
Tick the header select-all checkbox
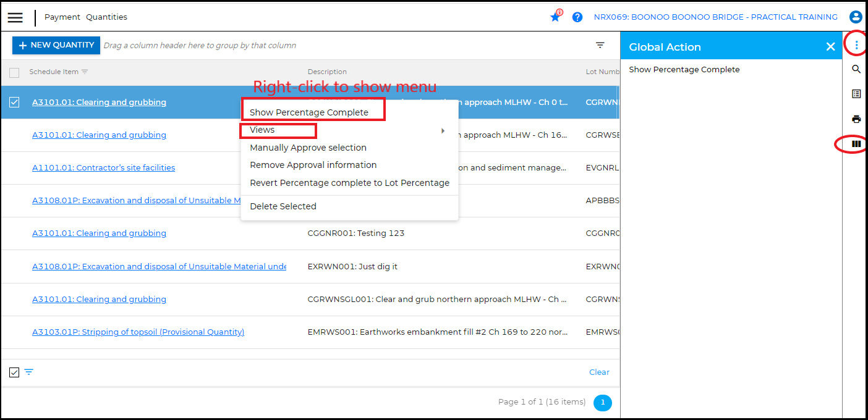click(x=14, y=72)
